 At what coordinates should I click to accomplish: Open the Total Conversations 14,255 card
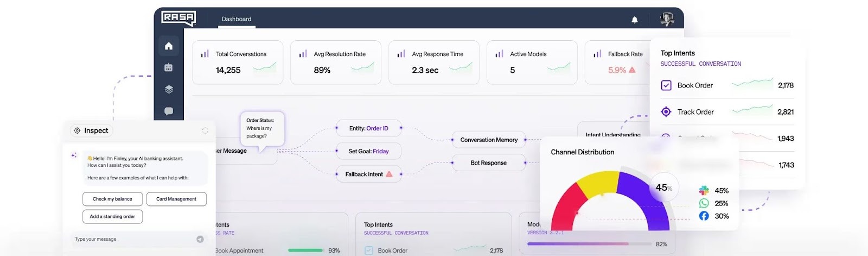(x=238, y=63)
